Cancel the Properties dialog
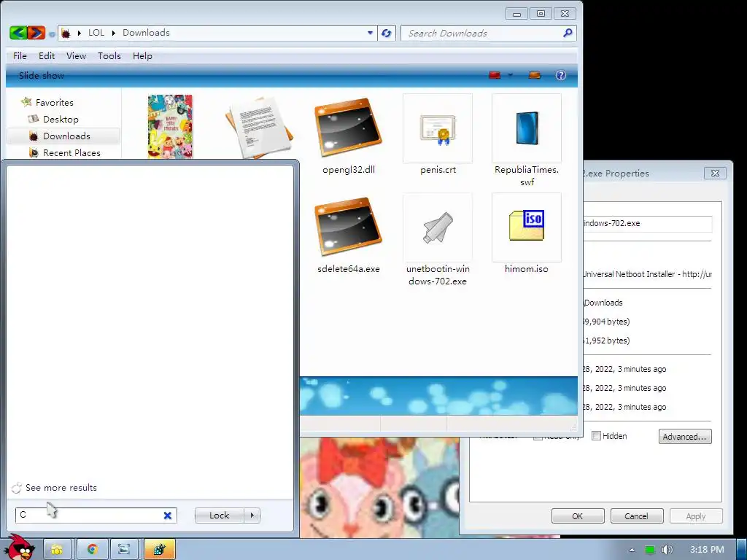This screenshot has width=747, height=560. click(x=636, y=516)
